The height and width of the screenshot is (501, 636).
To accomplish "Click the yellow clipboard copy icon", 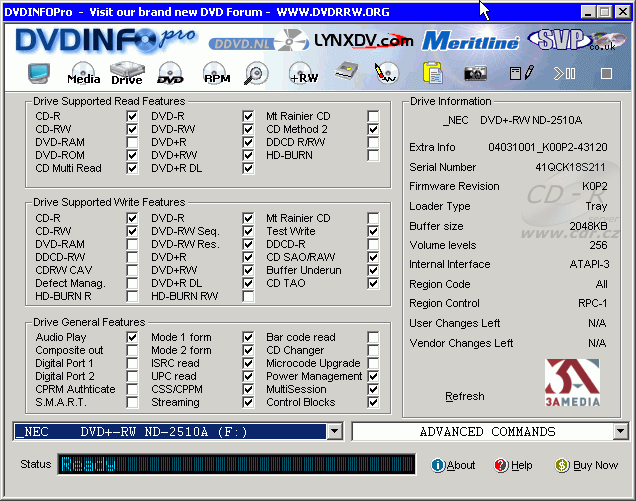I will pyautogui.click(x=432, y=73).
